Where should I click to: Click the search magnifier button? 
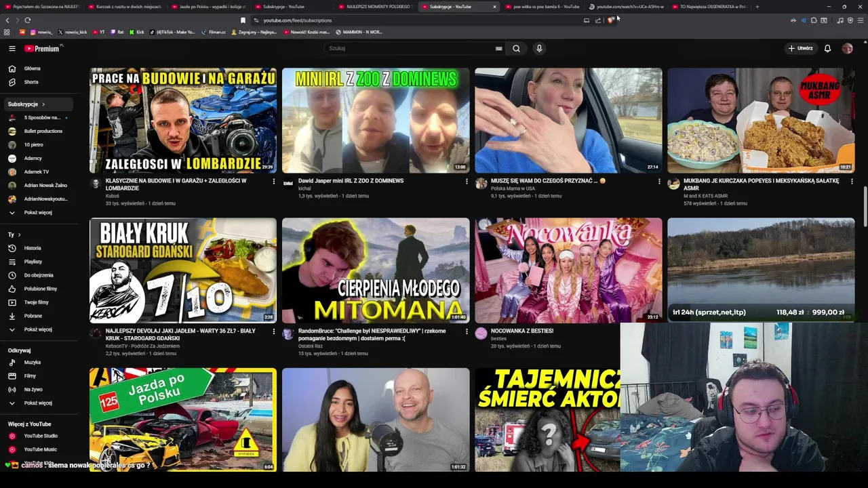[x=516, y=48]
